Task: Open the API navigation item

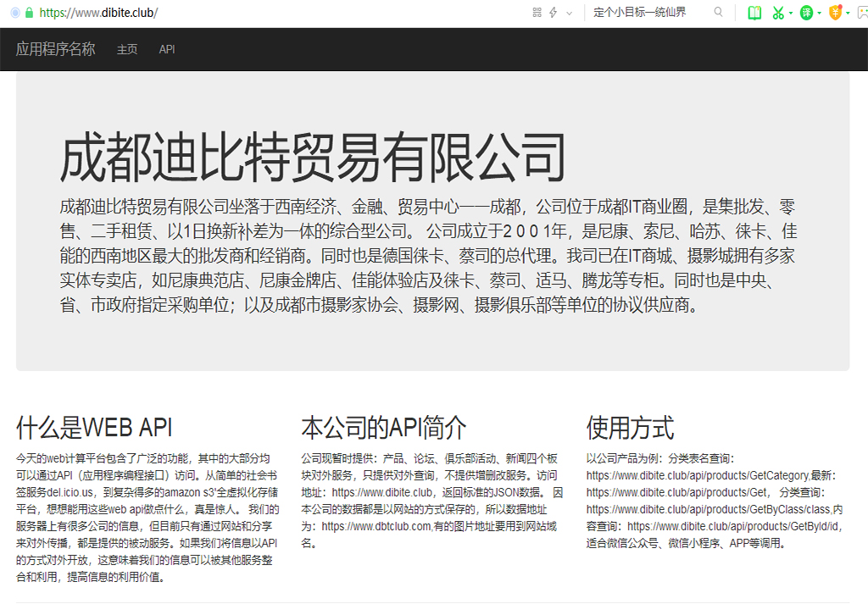Action: point(167,49)
